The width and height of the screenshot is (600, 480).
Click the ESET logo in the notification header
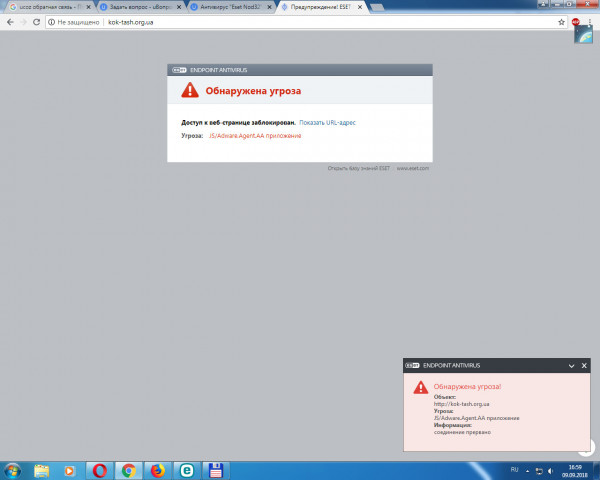pos(412,366)
